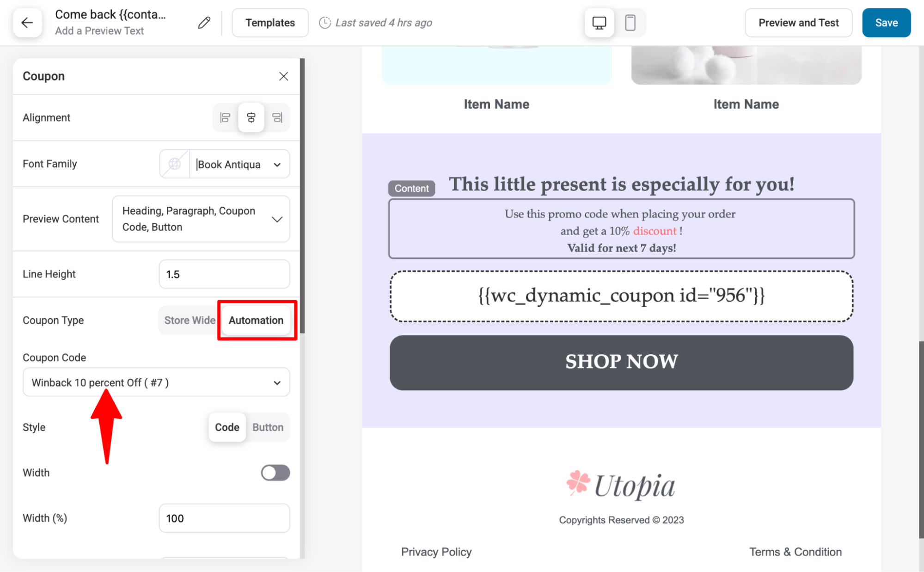Click the Line Height input field

pyautogui.click(x=224, y=273)
